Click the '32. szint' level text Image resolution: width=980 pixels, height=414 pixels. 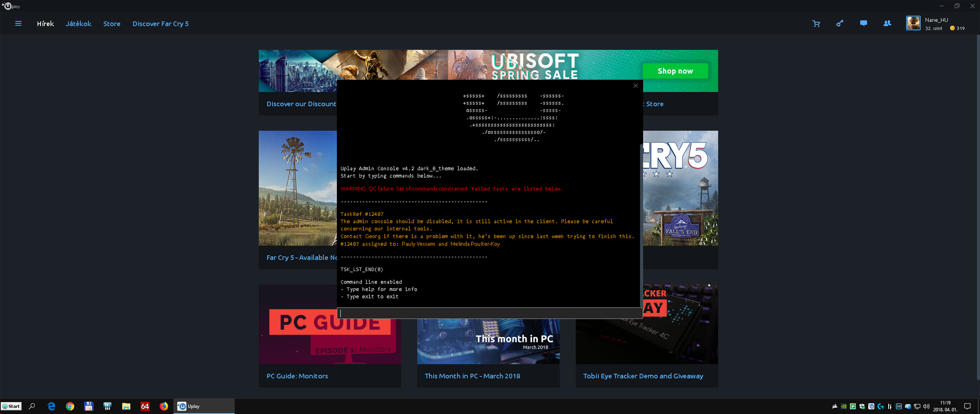click(x=933, y=28)
